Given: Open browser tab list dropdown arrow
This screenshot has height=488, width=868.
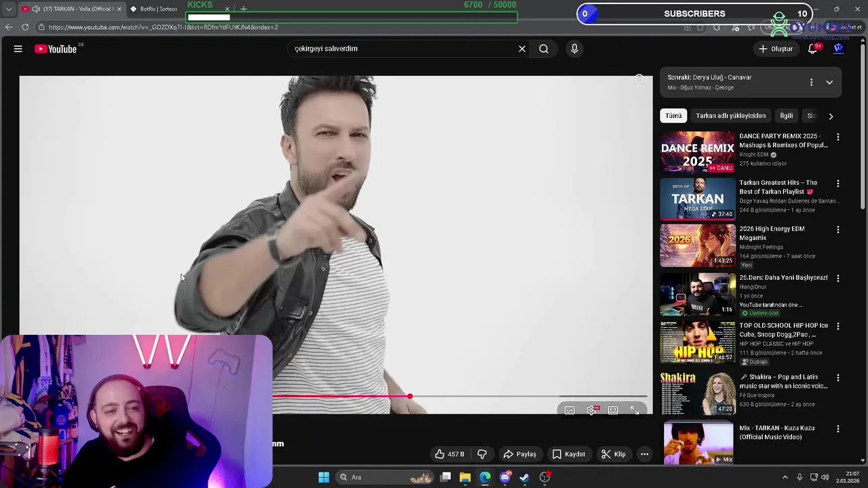Looking at the screenshot, I should 9,9.
